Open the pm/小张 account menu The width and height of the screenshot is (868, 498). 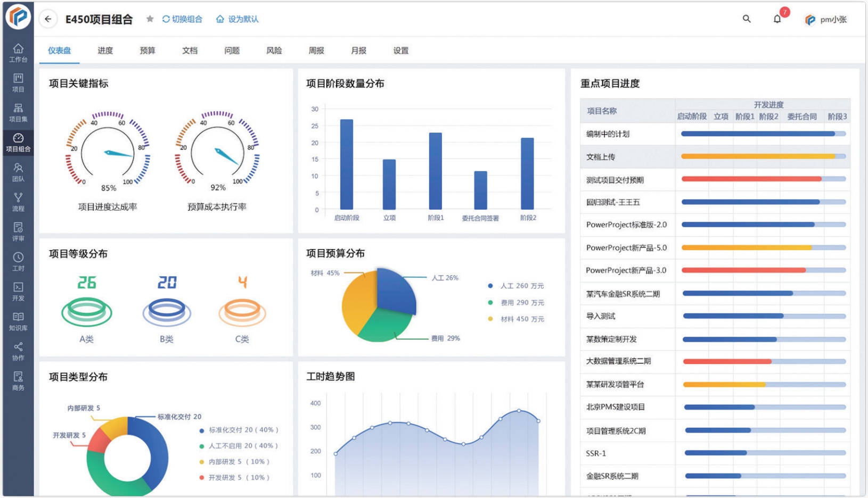pyautogui.click(x=825, y=19)
